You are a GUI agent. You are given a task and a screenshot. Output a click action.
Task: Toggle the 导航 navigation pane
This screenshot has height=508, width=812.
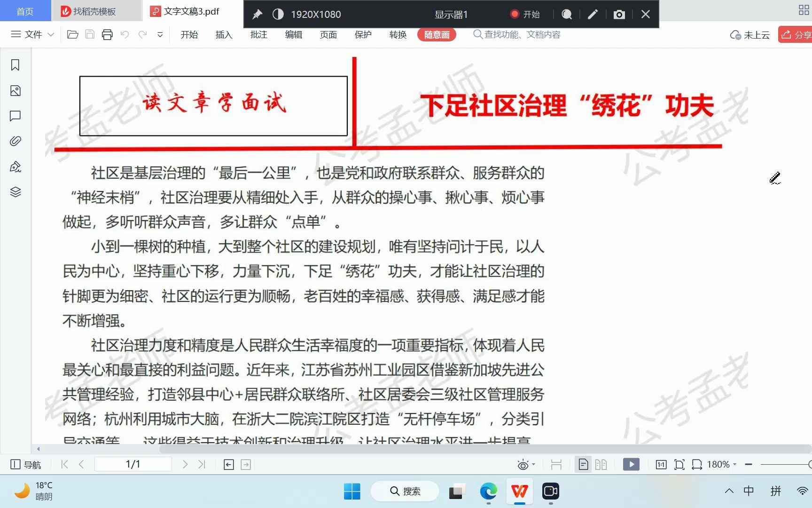click(x=26, y=465)
